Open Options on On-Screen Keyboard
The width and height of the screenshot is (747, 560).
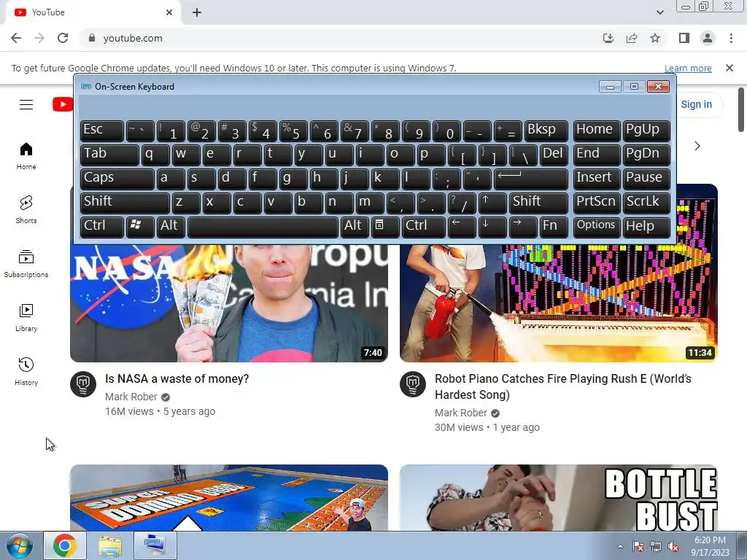[597, 227]
